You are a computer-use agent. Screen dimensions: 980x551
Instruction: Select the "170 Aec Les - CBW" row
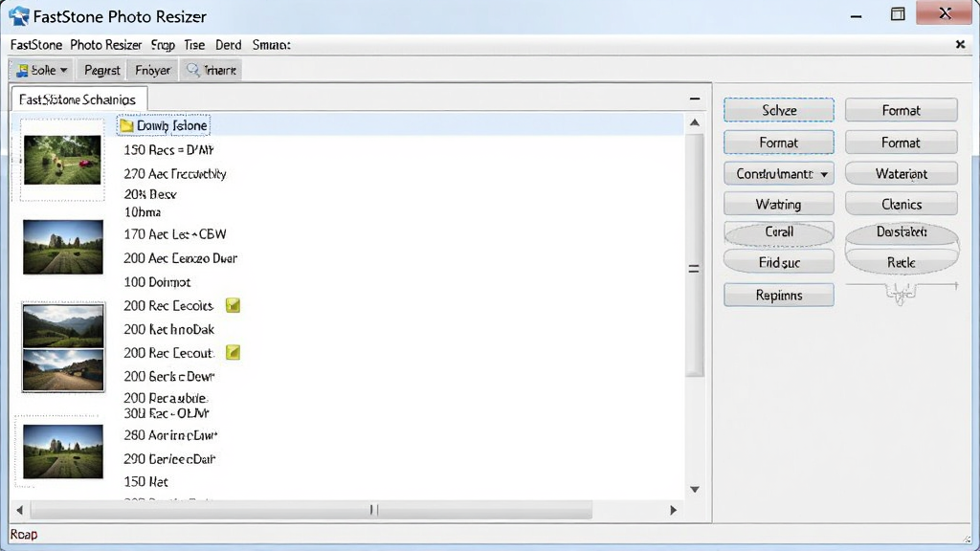(174, 234)
